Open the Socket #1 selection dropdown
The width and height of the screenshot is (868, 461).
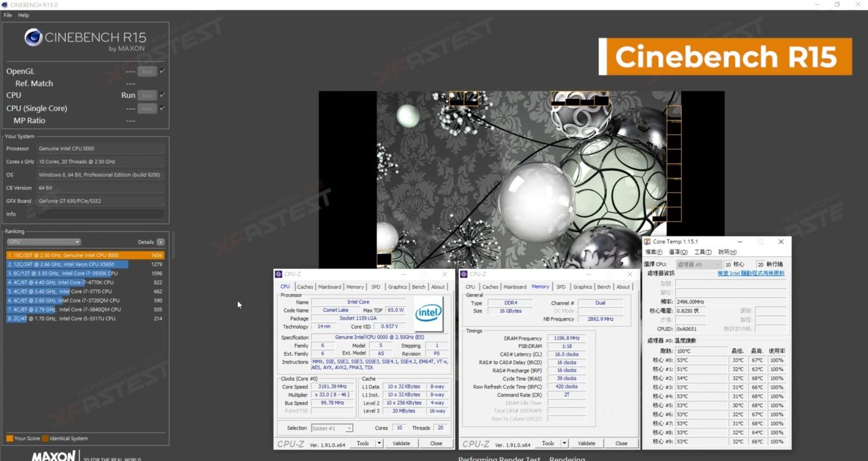pos(331,428)
